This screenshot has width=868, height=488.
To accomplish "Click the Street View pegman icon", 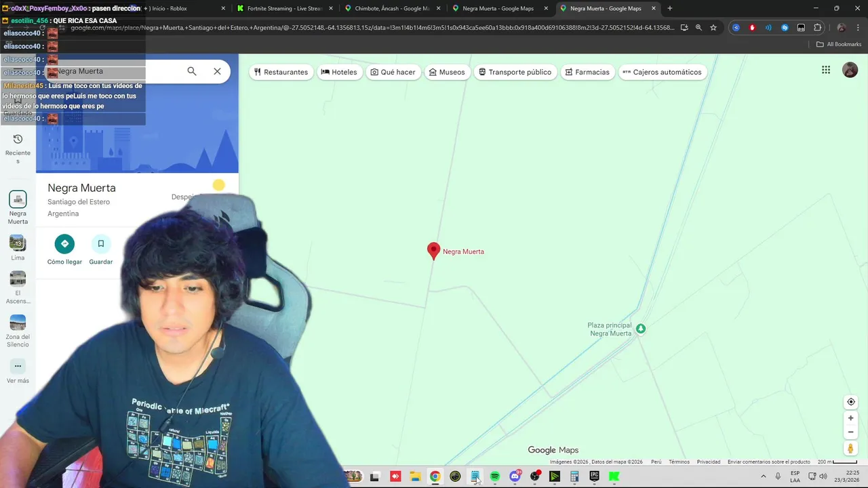I will coord(850,449).
